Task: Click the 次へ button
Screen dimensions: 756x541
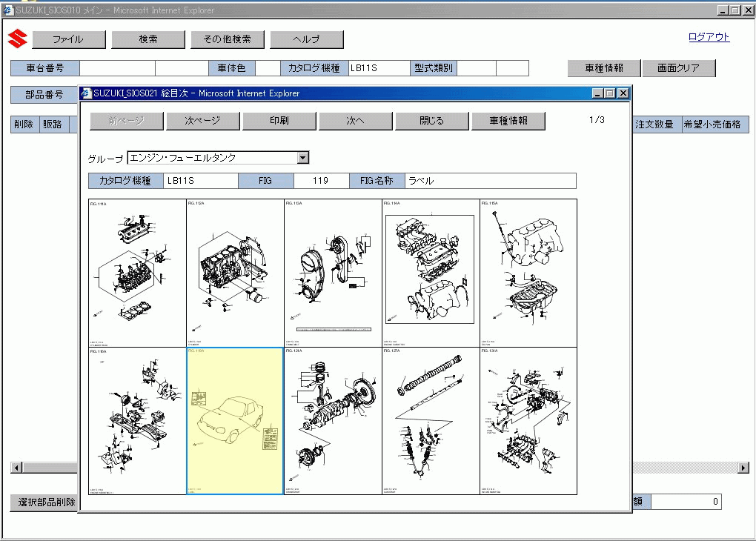Action: click(x=356, y=120)
